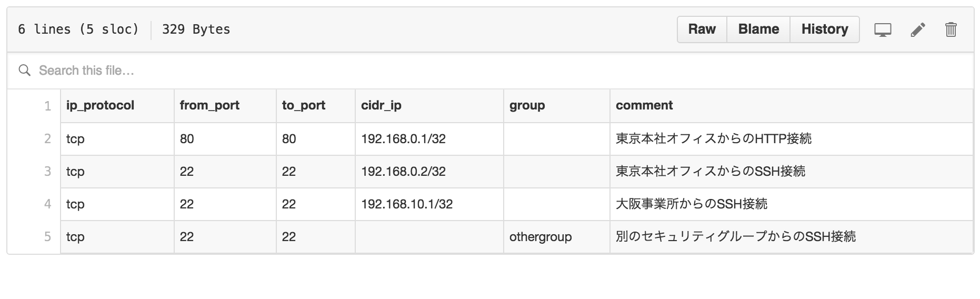Open file in desktop app icon
The width and height of the screenshot is (980, 299).
pyautogui.click(x=883, y=30)
